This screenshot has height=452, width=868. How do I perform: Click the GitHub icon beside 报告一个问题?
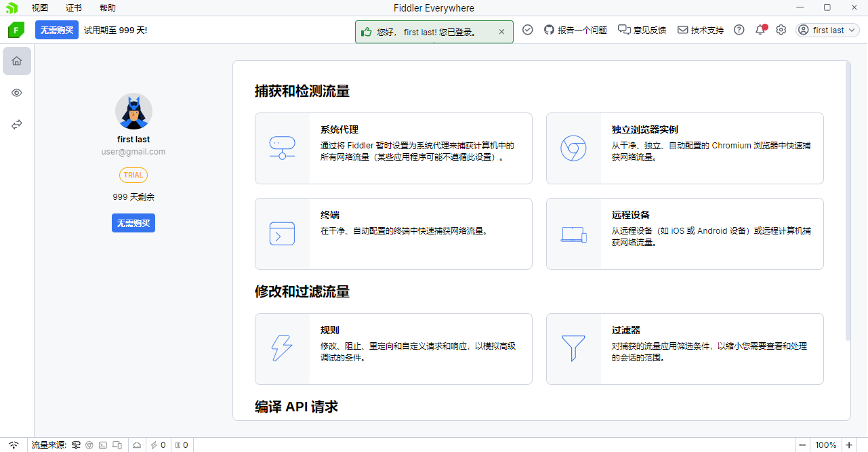pos(549,30)
